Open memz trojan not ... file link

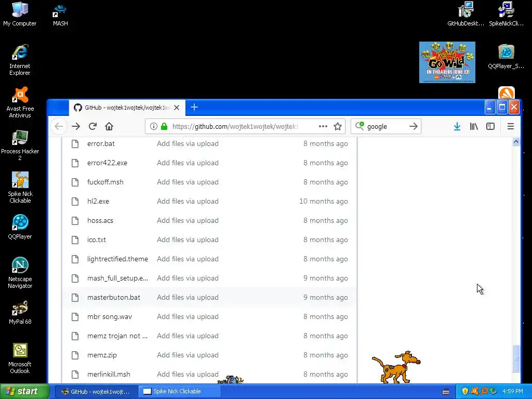click(117, 336)
